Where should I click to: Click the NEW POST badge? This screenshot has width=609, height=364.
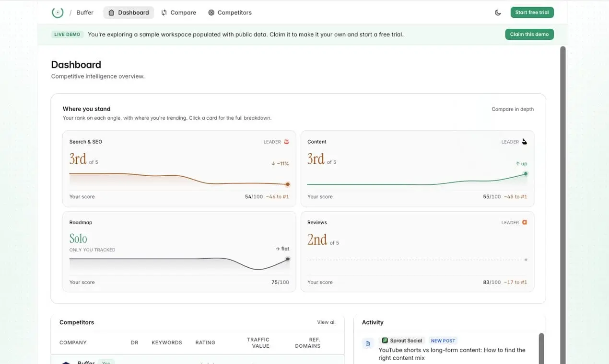click(x=443, y=341)
